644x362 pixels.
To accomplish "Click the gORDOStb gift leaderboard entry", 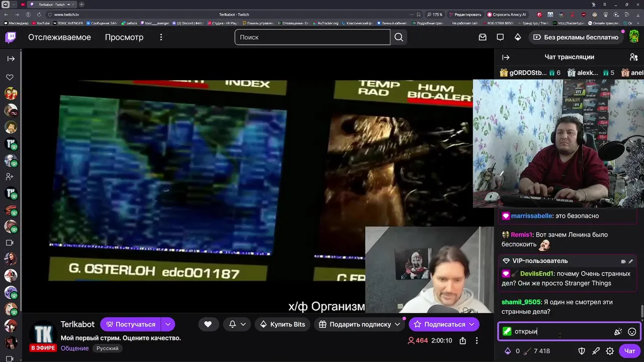I will pyautogui.click(x=530, y=73).
